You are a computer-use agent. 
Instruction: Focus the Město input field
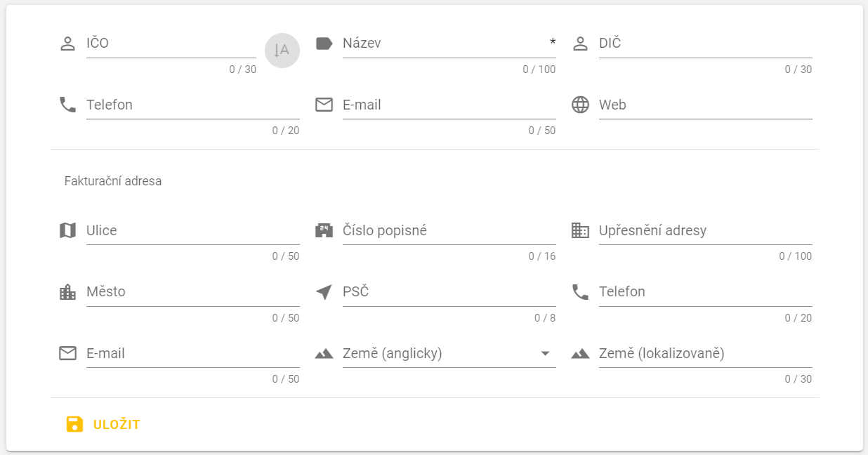coord(192,292)
